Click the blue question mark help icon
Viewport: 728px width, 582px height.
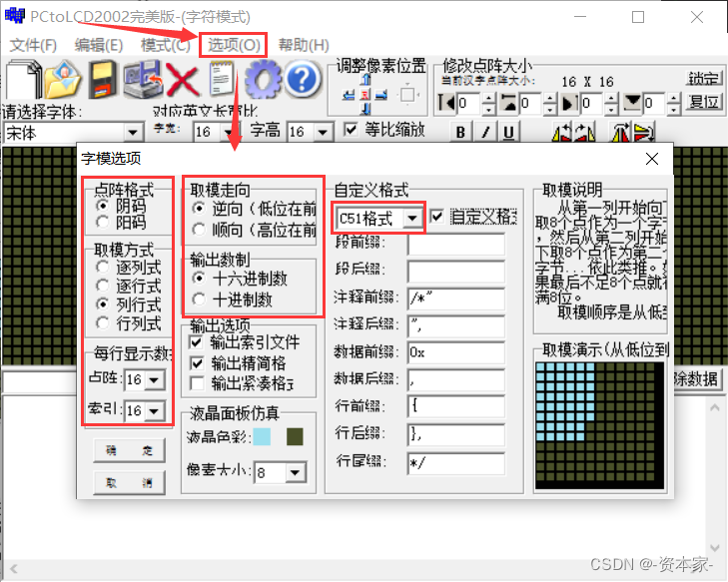tap(302, 79)
